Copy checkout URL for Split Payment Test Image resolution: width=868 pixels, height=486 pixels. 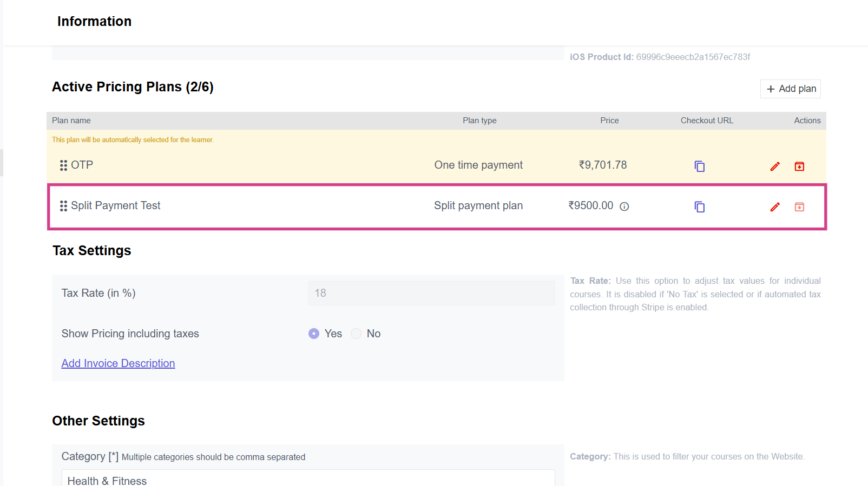coord(699,207)
